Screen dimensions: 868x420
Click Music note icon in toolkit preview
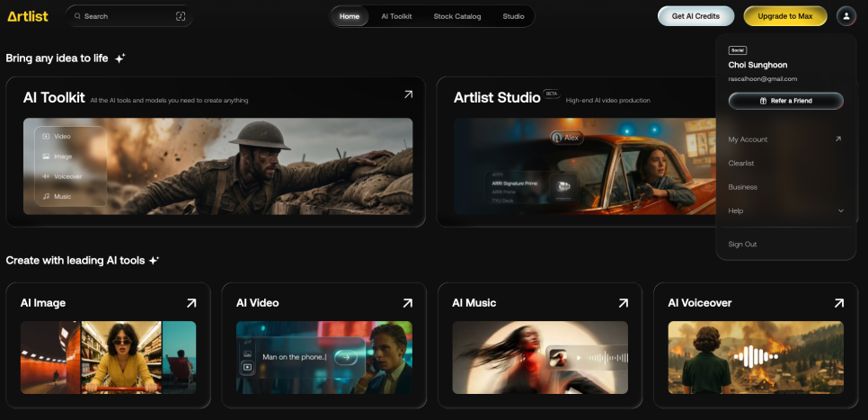point(46,196)
